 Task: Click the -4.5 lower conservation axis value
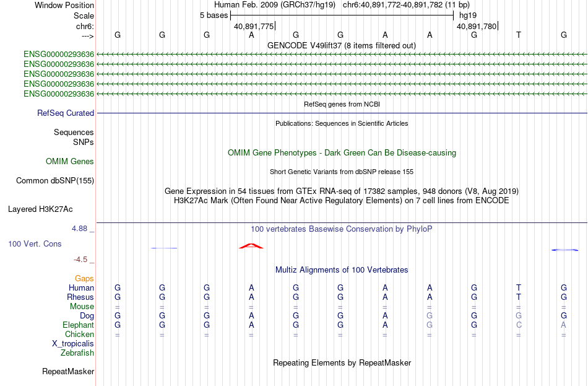click(80, 260)
